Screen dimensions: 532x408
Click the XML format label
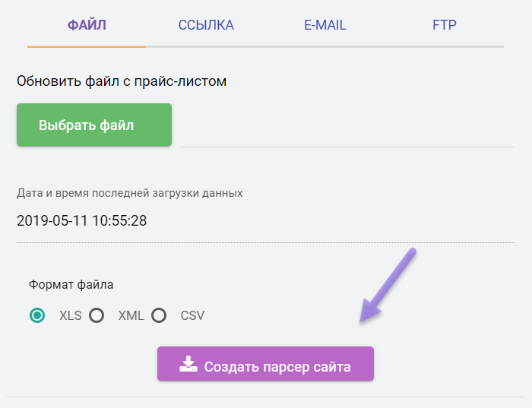(131, 315)
